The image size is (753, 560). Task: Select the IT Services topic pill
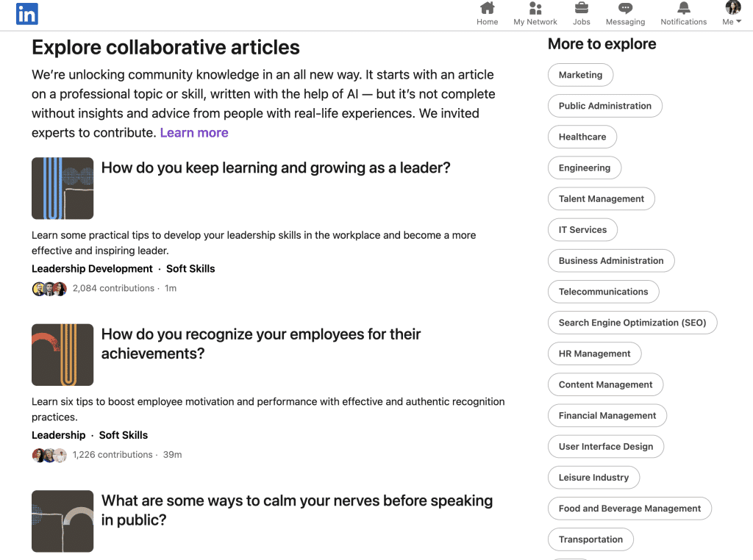(x=582, y=230)
